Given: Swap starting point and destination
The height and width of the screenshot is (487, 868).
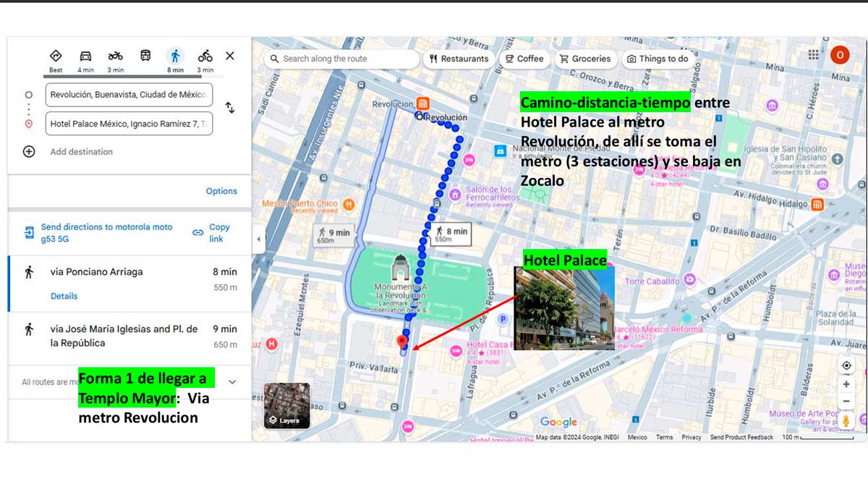Looking at the screenshot, I should point(230,108).
